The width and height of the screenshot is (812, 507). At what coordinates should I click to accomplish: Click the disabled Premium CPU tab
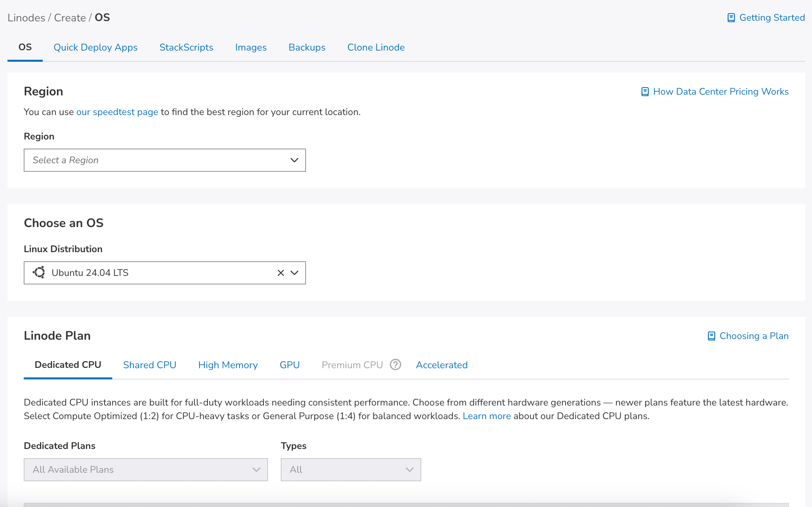tap(352, 365)
